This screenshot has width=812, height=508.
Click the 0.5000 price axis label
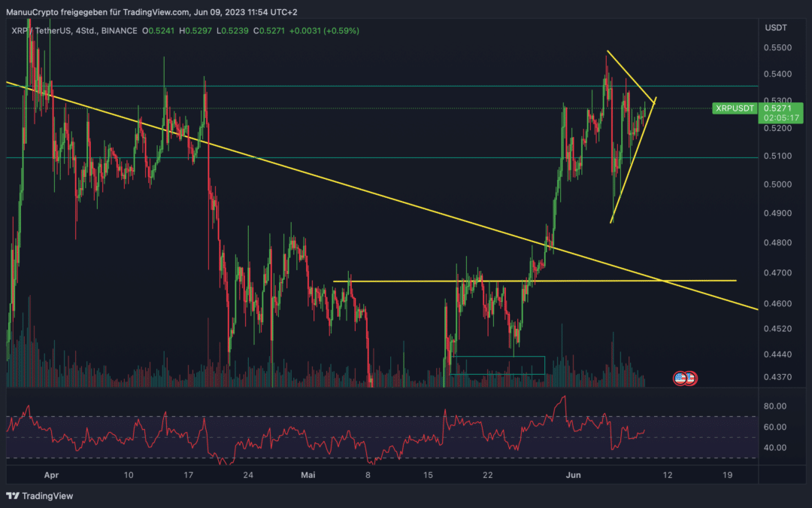click(x=777, y=184)
